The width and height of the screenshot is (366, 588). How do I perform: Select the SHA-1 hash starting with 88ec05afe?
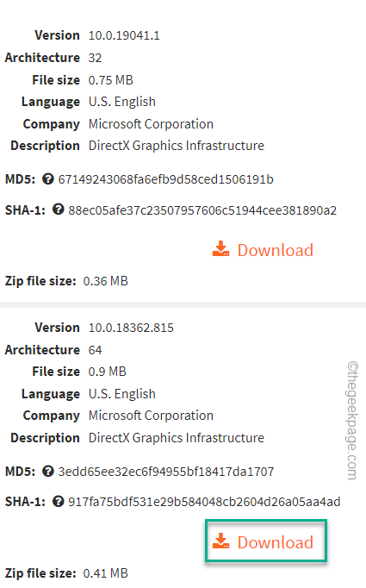[x=202, y=210]
